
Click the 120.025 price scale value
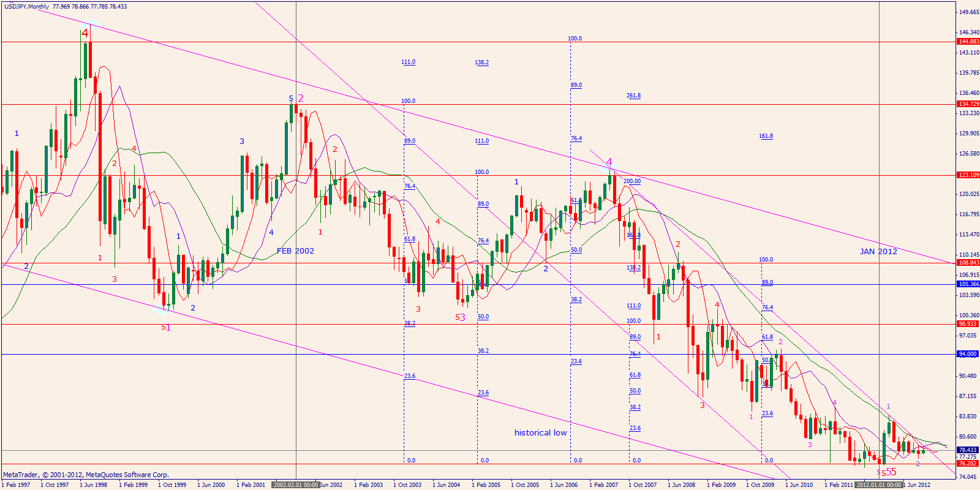point(969,194)
